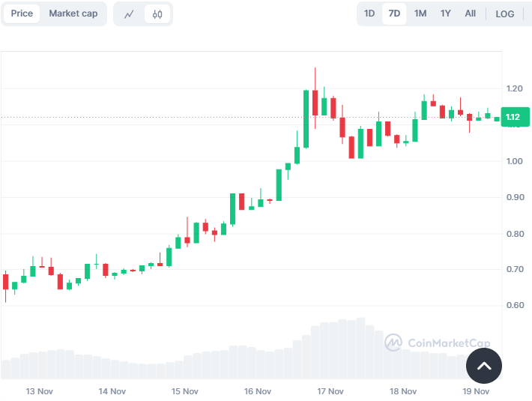Select the 1Y time range
Screen dimensions: 532x401
[446, 13]
